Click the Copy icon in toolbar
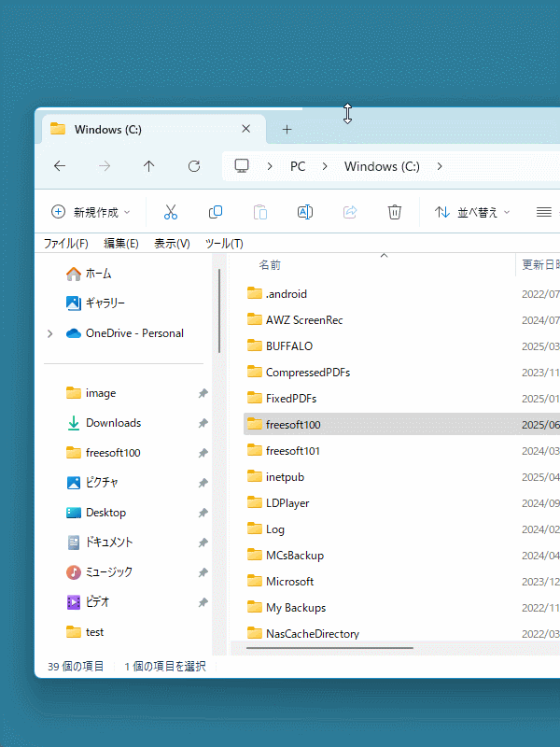Viewport: 560px width, 747px height. click(x=216, y=212)
